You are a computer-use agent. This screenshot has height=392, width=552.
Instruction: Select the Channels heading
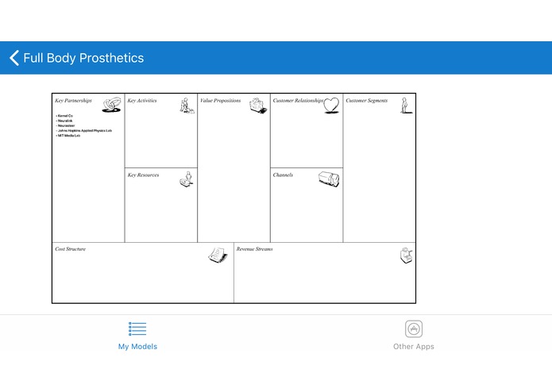(283, 175)
